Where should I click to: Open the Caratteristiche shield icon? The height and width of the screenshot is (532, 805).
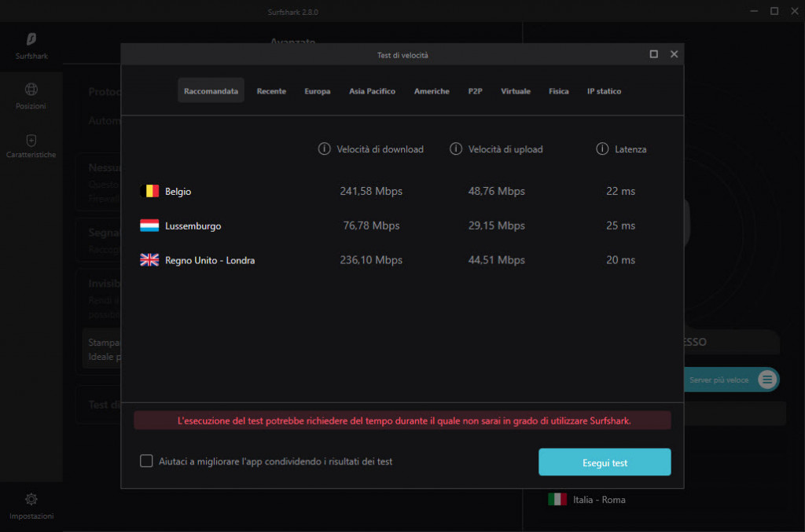pyautogui.click(x=31, y=140)
